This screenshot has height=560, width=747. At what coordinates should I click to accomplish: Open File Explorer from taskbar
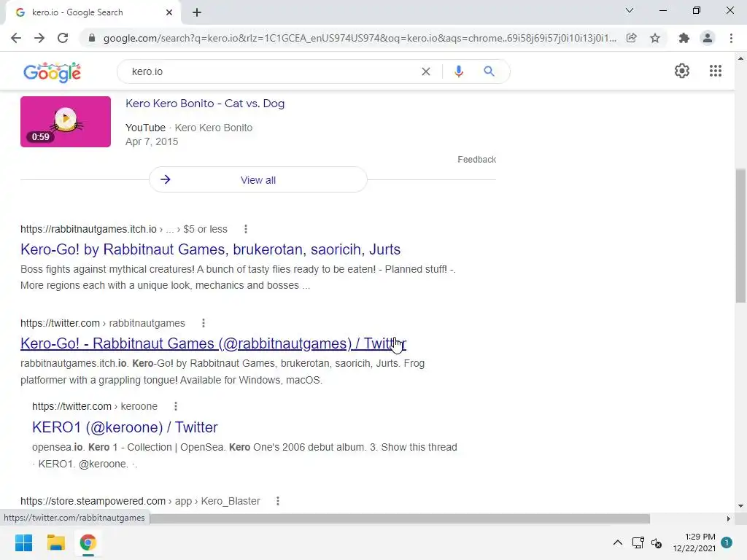pos(55,542)
